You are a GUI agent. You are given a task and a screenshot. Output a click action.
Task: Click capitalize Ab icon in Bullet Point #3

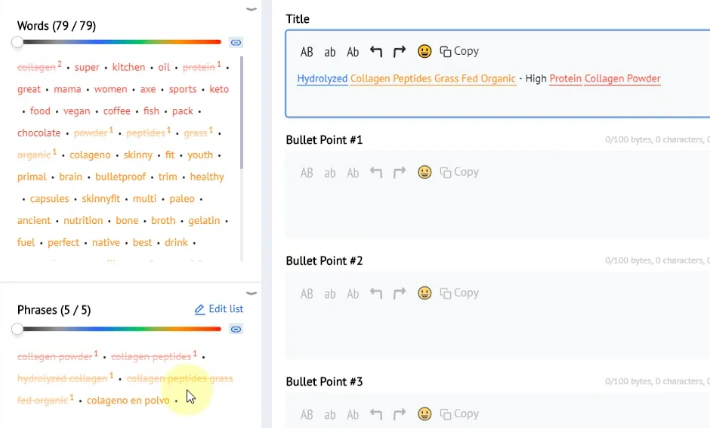tap(353, 414)
